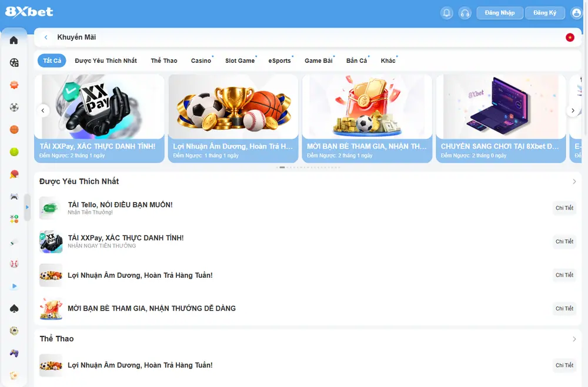
Task: Open notifications bell in header
Action: (x=447, y=13)
